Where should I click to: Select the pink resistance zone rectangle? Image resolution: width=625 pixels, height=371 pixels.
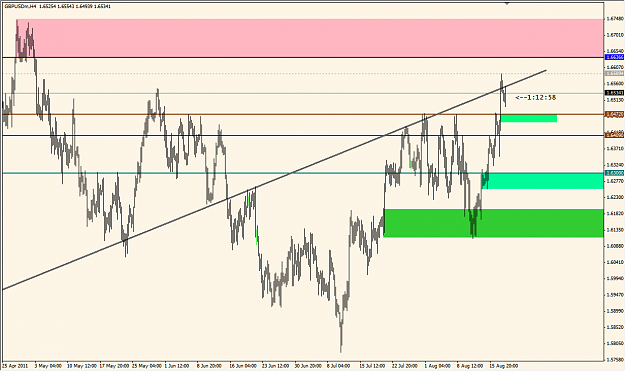click(309, 38)
